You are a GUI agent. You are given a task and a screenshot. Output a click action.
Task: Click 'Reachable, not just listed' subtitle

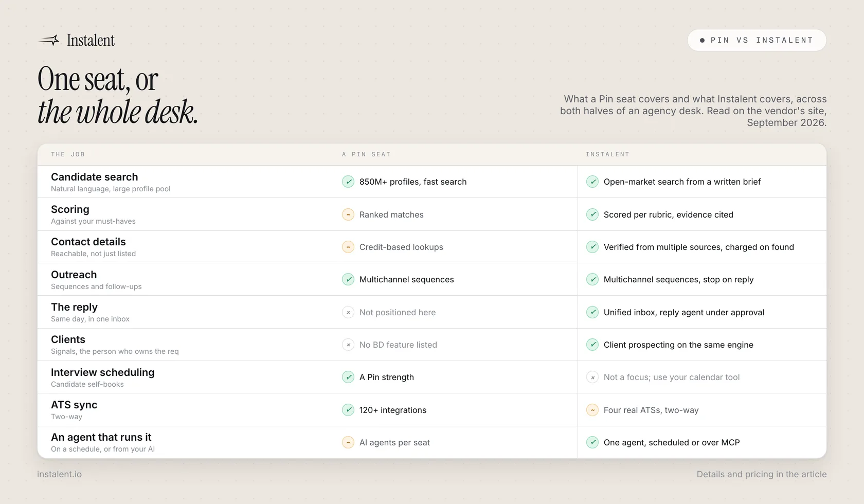pos(93,254)
